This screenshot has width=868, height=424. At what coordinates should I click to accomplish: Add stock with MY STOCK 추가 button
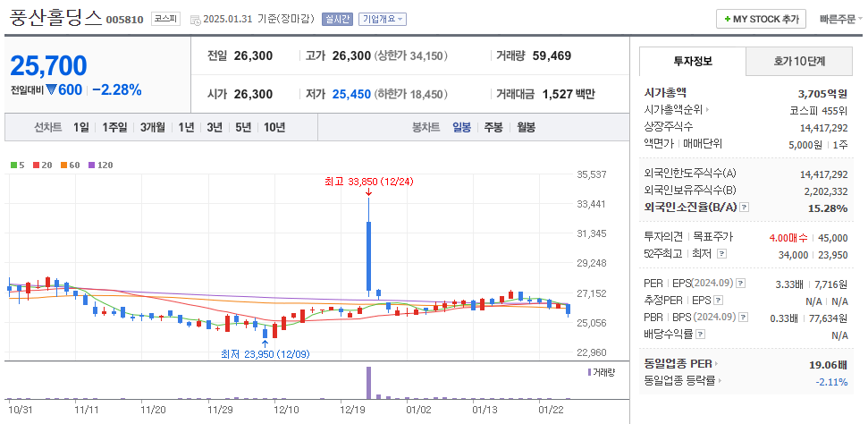pyautogui.click(x=761, y=19)
